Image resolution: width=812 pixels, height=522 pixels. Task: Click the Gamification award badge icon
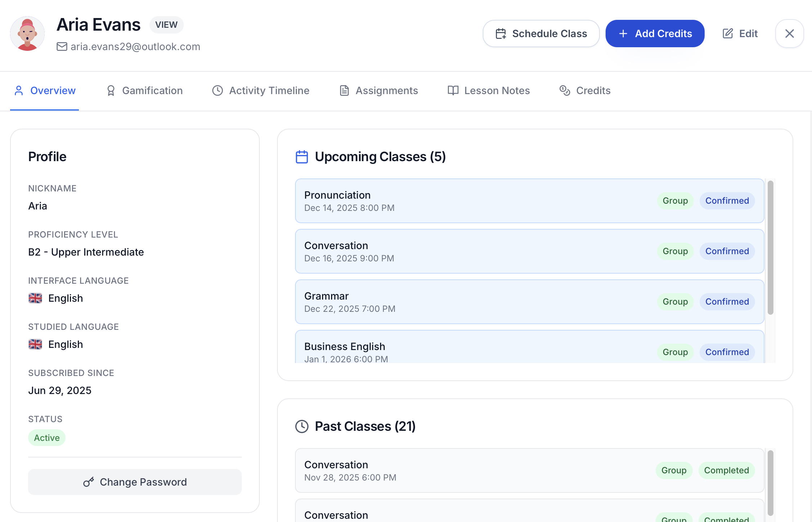tap(111, 90)
